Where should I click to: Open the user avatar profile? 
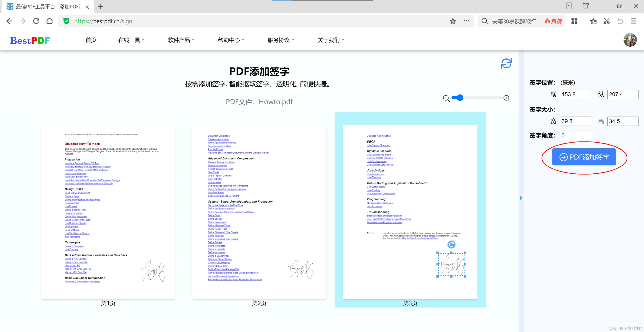(x=630, y=40)
